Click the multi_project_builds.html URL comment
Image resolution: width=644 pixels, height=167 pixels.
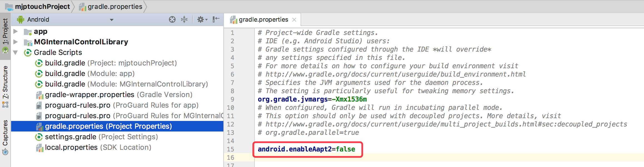[442, 124]
